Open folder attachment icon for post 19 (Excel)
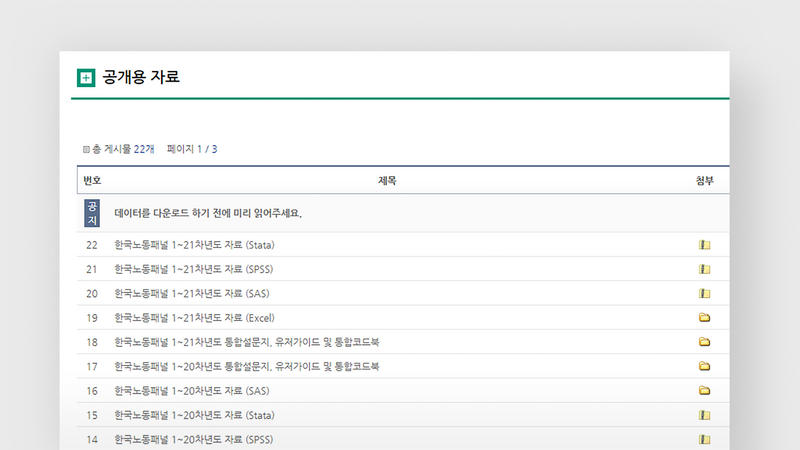This screenshot has height=450, width=800. [704, 318]
